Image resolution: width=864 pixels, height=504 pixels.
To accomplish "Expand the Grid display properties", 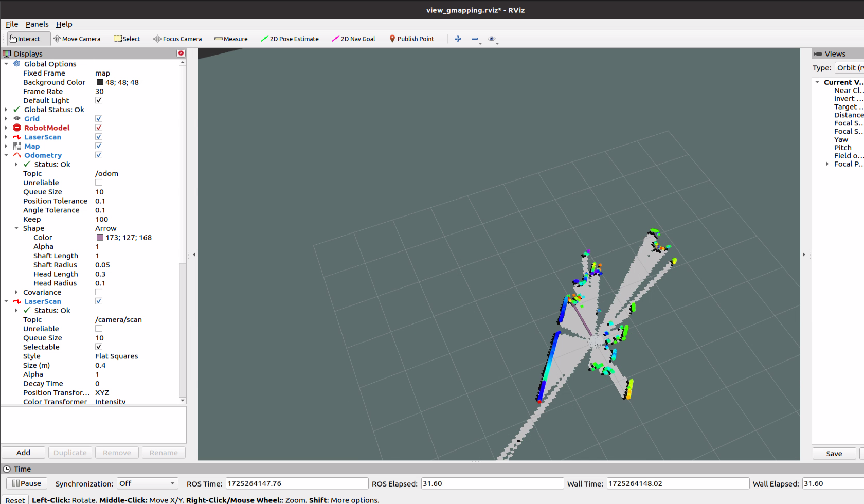I will tap(6, 118).
